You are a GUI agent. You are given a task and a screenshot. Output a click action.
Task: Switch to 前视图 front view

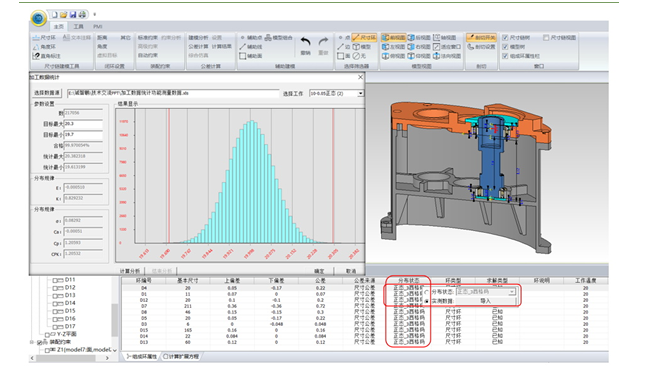[394, 37]
